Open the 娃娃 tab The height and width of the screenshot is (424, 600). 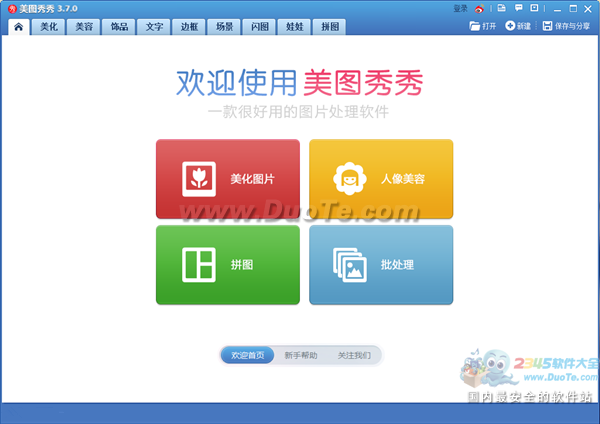[295, 27]
